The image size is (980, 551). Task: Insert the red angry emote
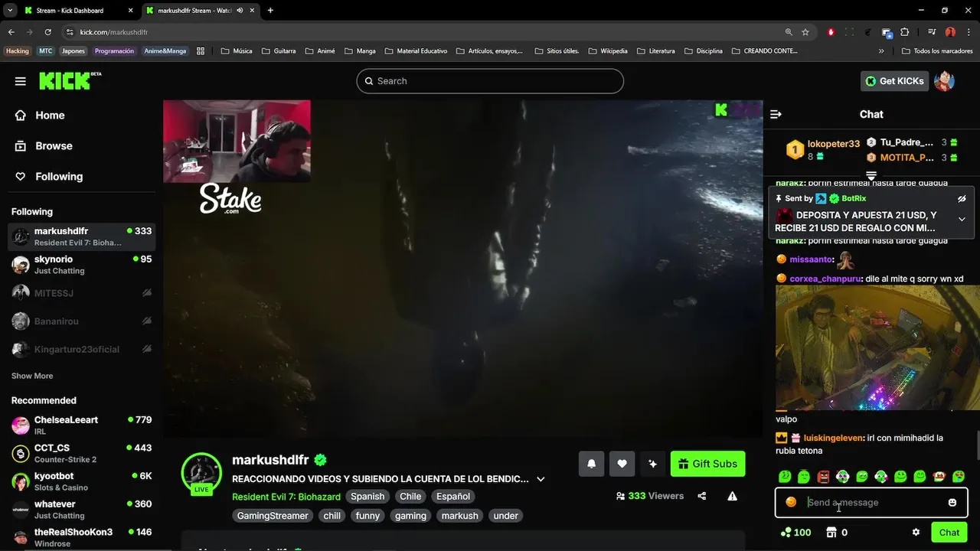(x=823, y=477)
